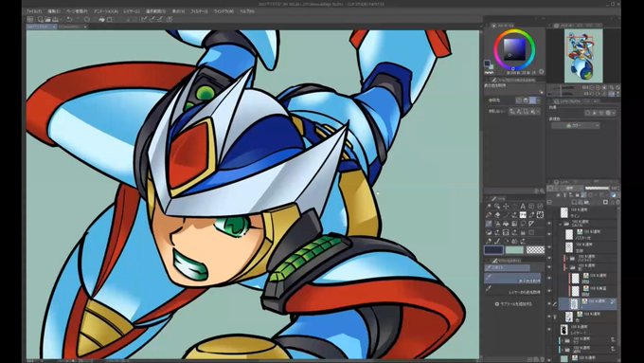The height and width of the screenshot is (363, 644).
Task: Toggle visibility of the ハイライト folder
Action: click(x=548, y=258)
